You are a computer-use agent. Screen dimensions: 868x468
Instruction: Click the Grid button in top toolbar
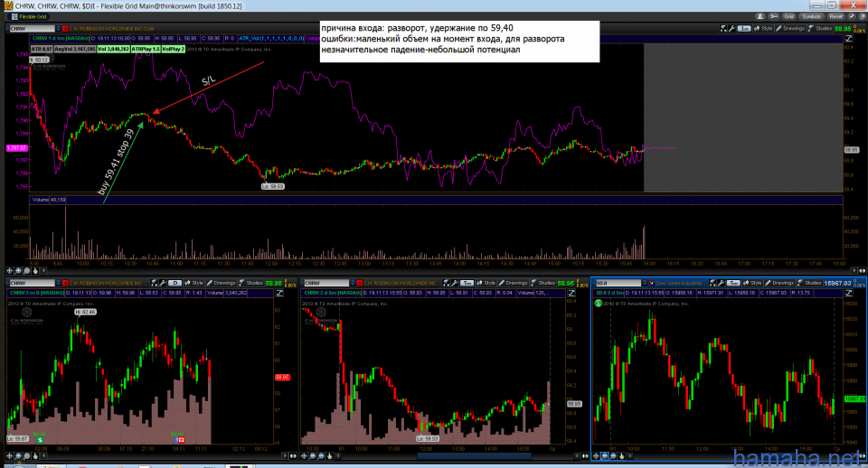788,16
